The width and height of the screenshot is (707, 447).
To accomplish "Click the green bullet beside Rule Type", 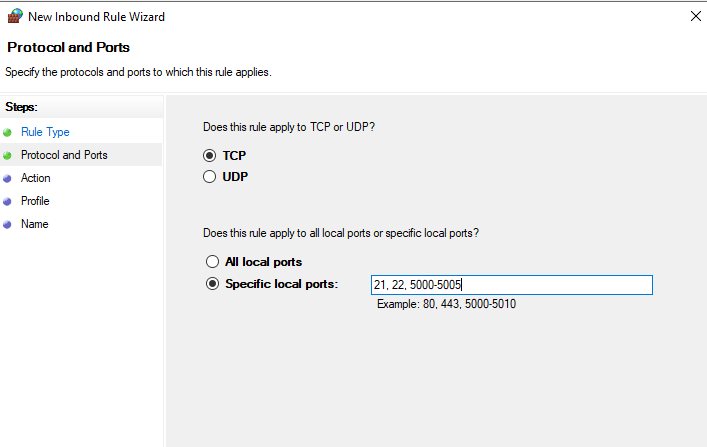I will pyautogui.click(x=7, y=133).
